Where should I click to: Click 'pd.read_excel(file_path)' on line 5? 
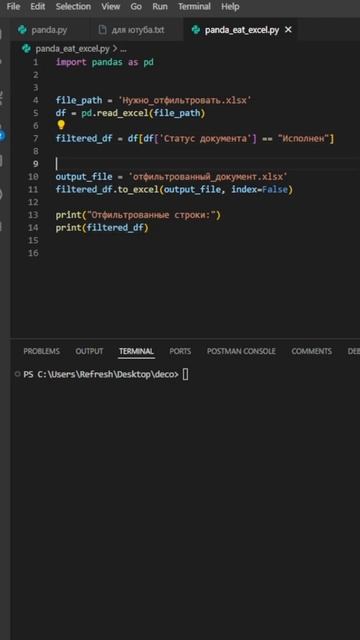(x=143, y=113)
